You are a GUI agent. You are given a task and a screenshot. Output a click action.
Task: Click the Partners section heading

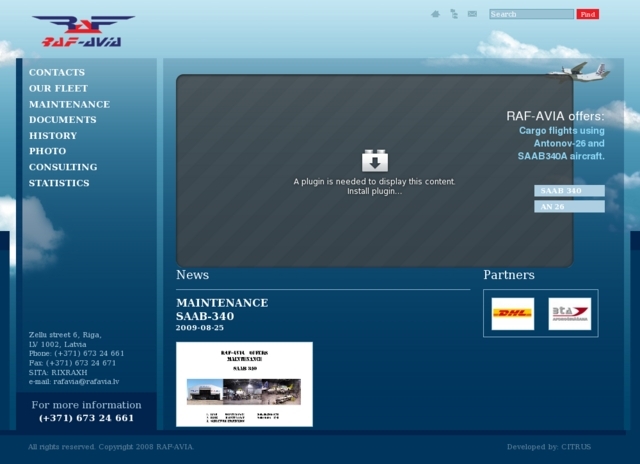pyautogui.click(x=509, y=275)
